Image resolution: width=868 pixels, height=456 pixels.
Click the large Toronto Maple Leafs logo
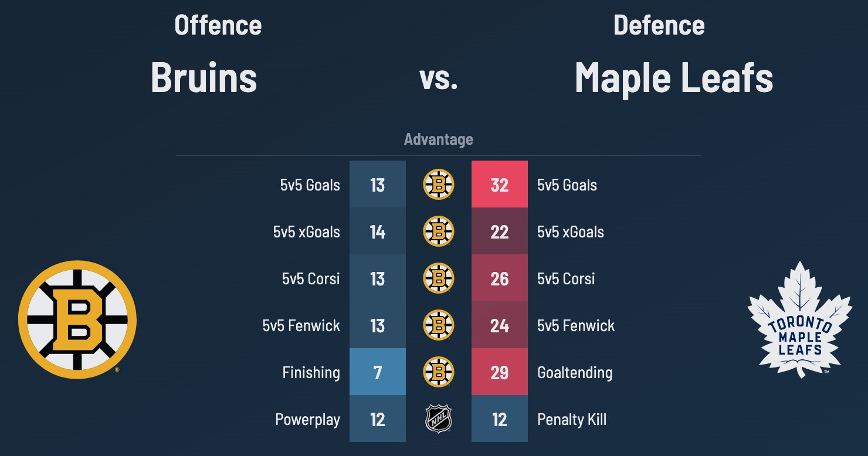click(799, 319)
